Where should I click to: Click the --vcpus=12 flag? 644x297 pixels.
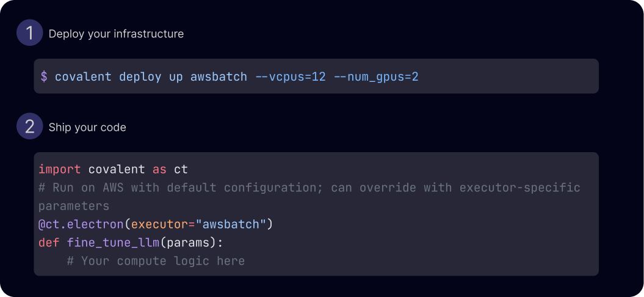[291, 76]
